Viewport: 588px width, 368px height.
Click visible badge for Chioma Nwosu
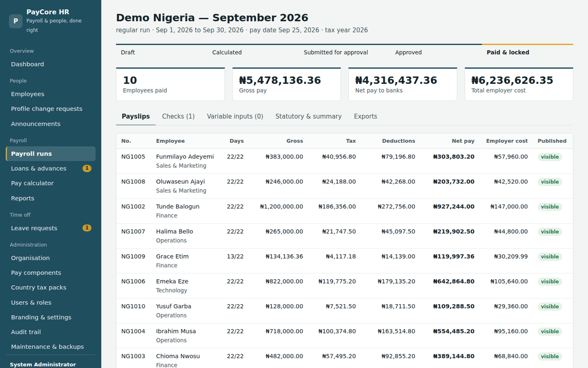[x=550, y=356]
